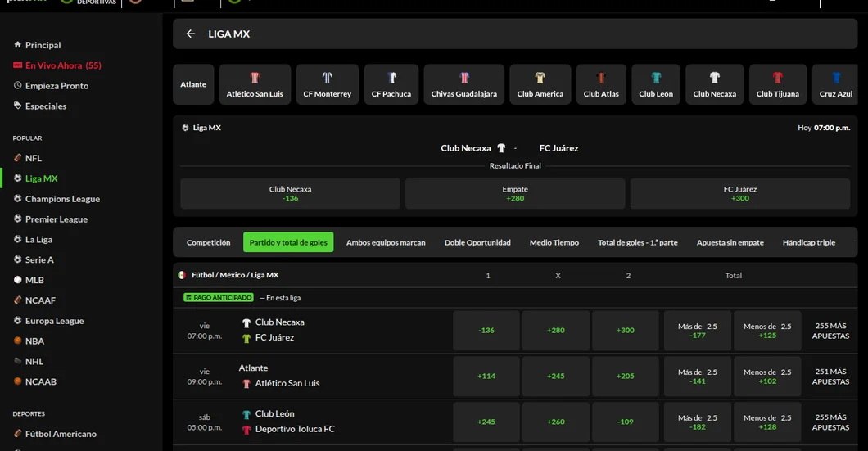Switch to Apuesta sin empate tab
868x451 pixels.
click(x=730, y=242)
